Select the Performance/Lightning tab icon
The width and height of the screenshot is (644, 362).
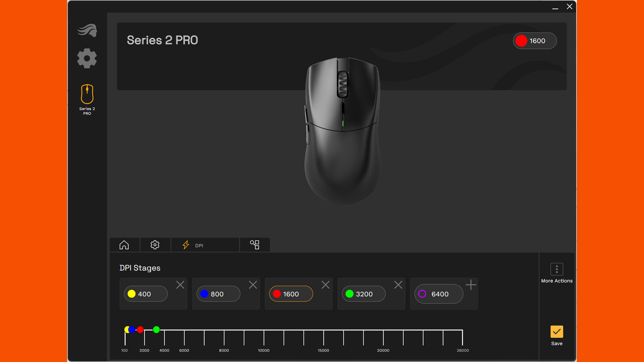[x=185, y=245]
